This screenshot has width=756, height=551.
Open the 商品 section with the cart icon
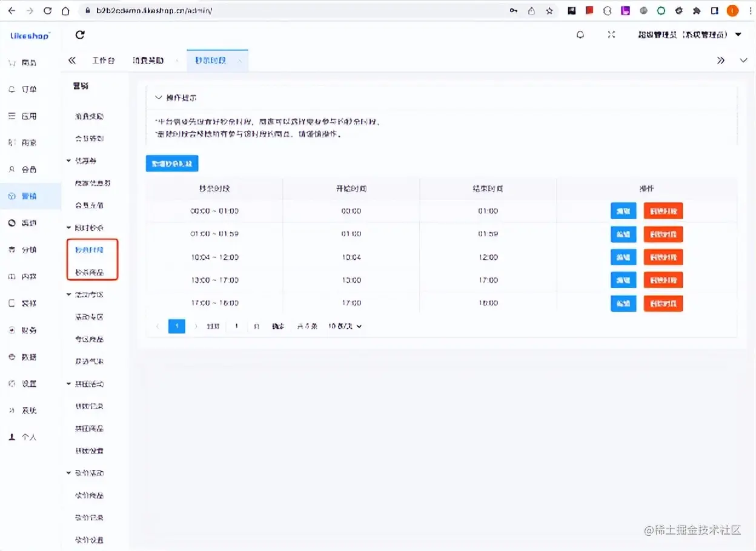click(23, 62)
